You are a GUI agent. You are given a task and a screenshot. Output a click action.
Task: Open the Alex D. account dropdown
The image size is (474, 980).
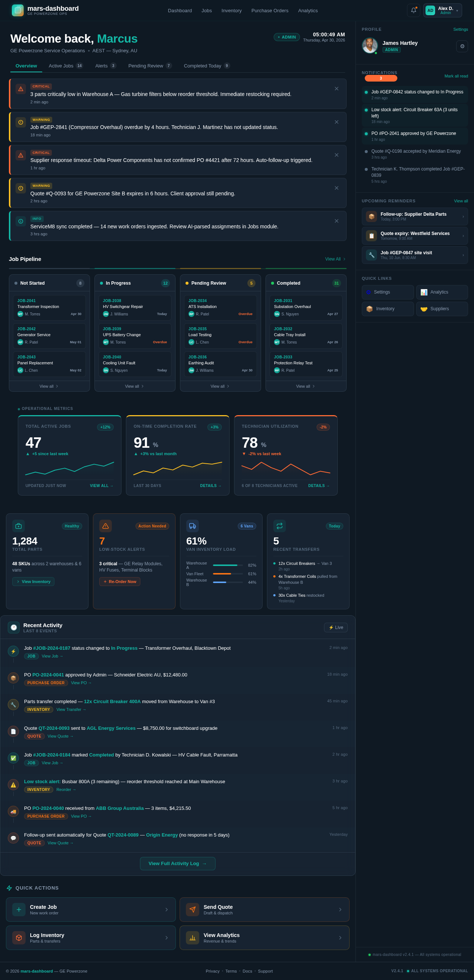click(x=443, y=10)
